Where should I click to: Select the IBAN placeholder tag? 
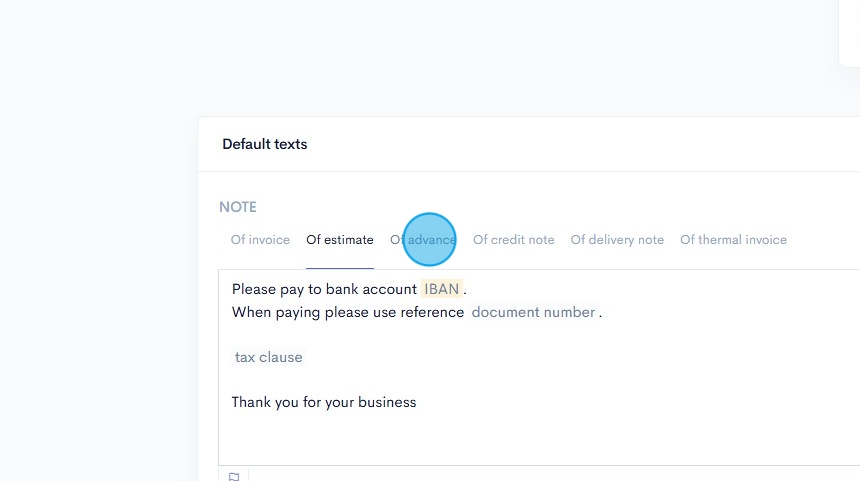tap(441, 289)
